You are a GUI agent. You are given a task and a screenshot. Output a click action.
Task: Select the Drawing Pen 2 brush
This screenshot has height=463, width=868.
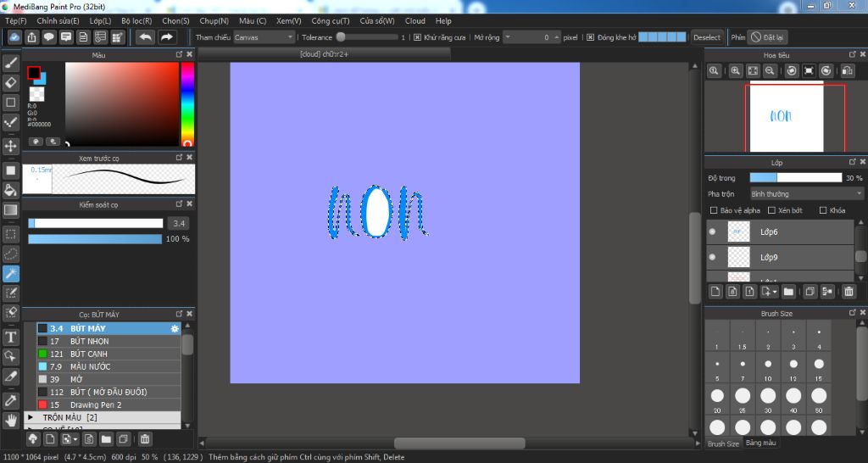108,404
